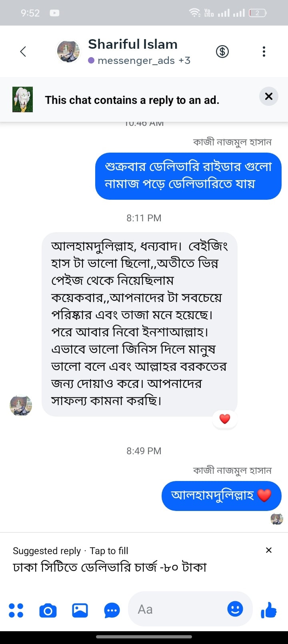This screenshot has width=288, height=644.
Task: Tap the back arrow to leave the chat
Action: (x=23, y=52)
